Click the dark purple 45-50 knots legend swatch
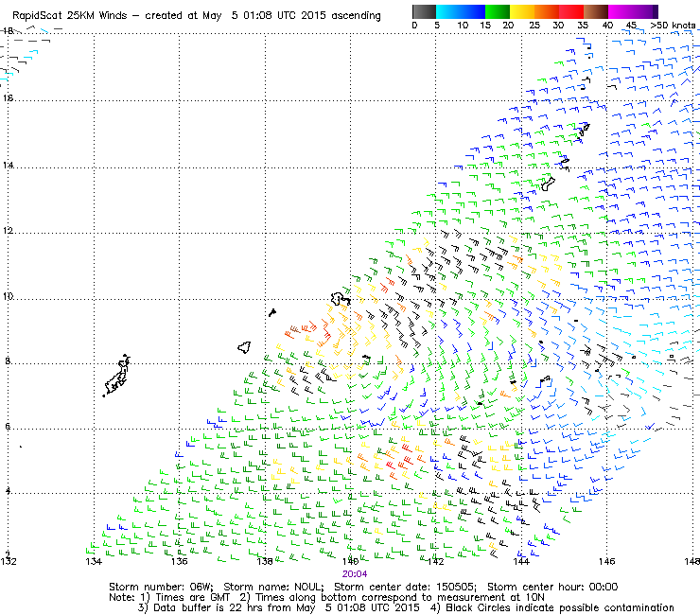Viewport: 700px width, 615px height. tap(645, 11)
